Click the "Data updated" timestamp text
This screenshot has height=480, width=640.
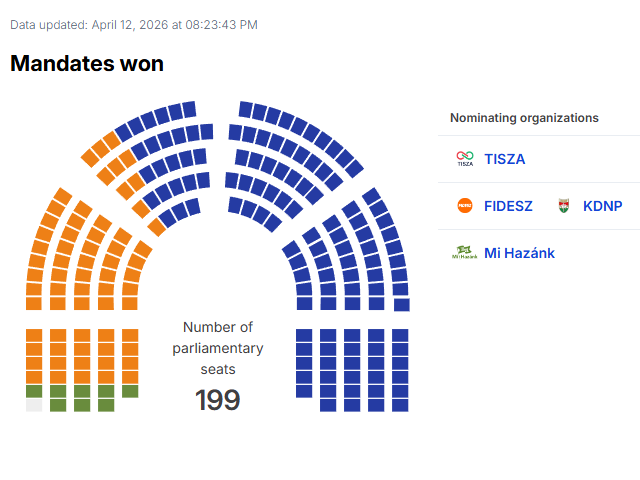(134, 24)
